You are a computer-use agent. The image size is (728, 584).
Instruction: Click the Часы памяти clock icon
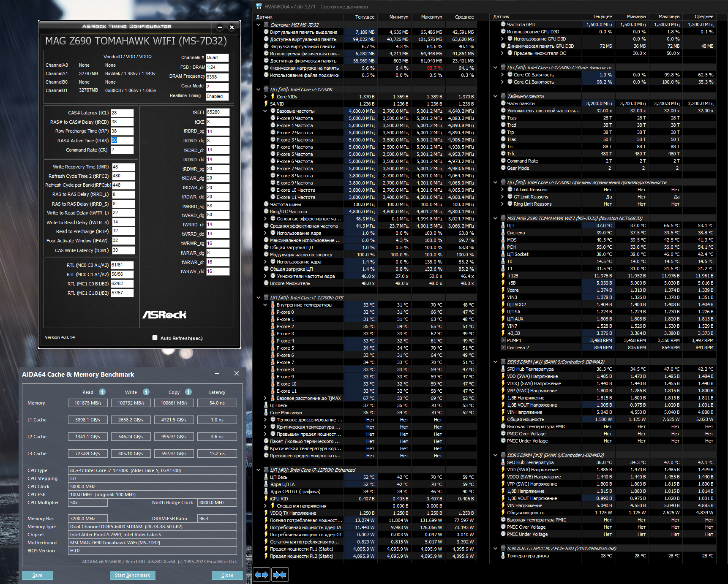(503, 103)
